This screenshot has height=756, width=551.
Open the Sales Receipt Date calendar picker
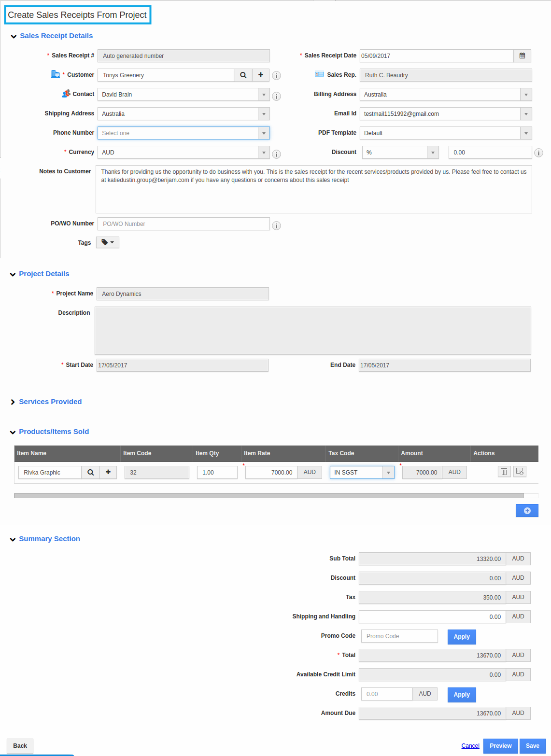(x=522, y=56)
